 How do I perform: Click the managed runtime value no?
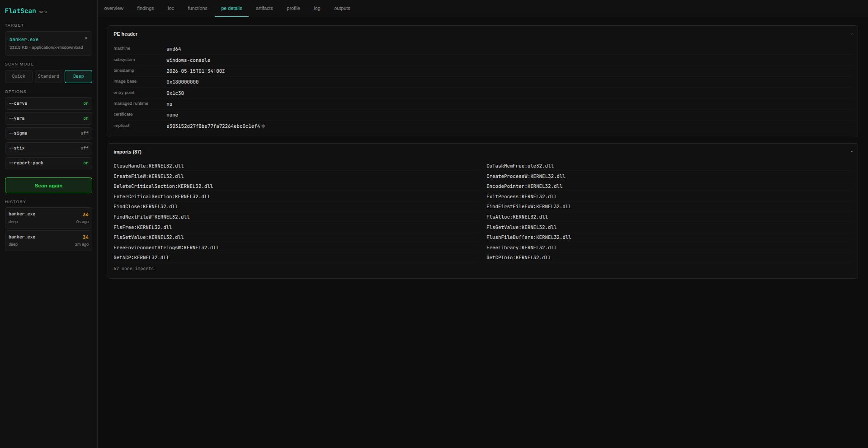pyautogui.click(x=169, y=104)
